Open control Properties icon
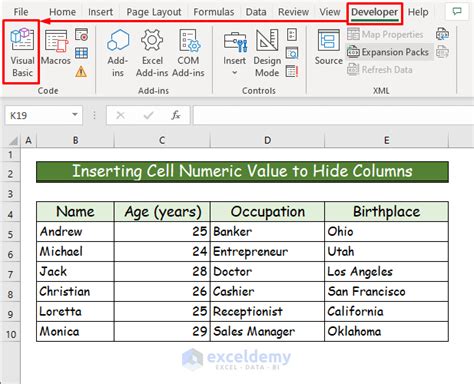Viewport: 474px width, 384px height. tap(292, 35)
